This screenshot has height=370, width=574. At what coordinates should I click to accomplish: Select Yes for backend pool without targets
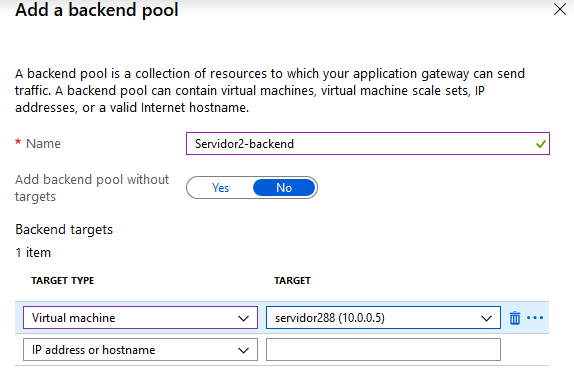(x=220, y=188)
